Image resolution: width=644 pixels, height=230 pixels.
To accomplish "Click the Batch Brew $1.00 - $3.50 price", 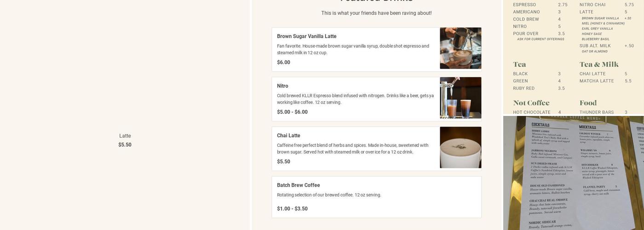I will pos(292,209).
